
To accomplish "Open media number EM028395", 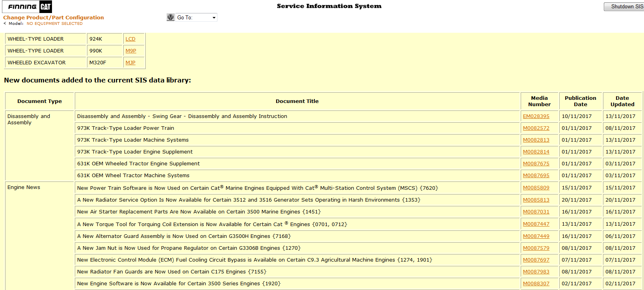I will [x=536, y=116].
